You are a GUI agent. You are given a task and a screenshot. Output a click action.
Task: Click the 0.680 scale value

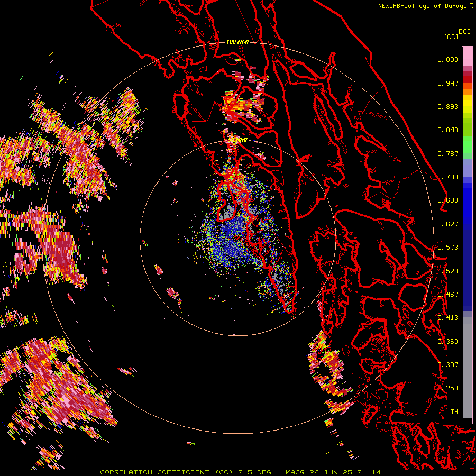click(448, 200)
